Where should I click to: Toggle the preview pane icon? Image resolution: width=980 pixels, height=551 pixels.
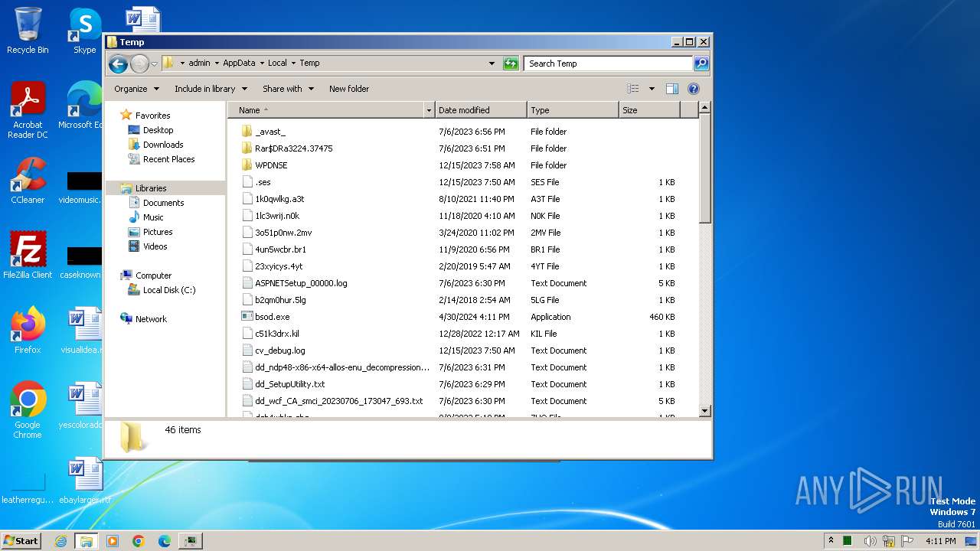tap(671, 89)
